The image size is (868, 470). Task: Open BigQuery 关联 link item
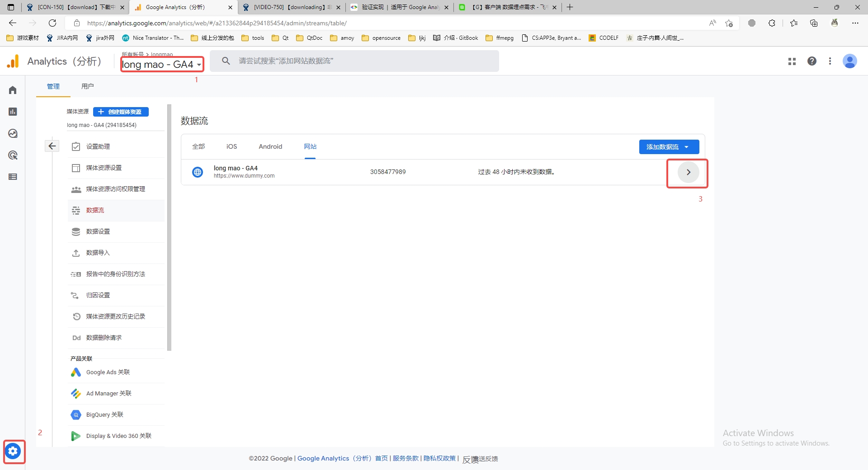(116, 415)
